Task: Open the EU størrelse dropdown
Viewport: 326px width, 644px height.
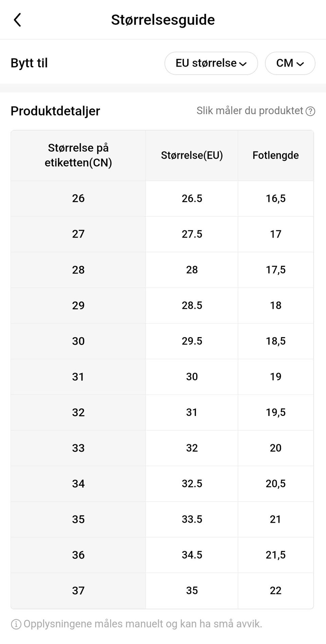Action: coord(211,63)
